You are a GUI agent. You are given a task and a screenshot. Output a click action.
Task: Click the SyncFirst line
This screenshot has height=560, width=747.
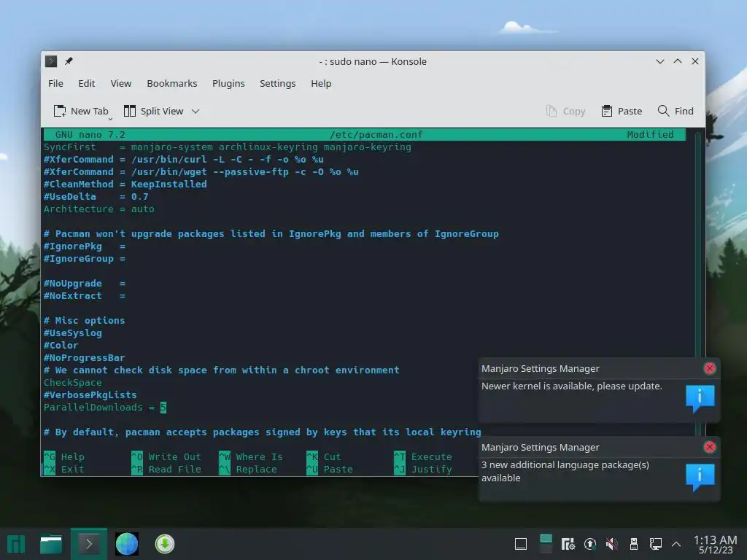pos(228,147)
